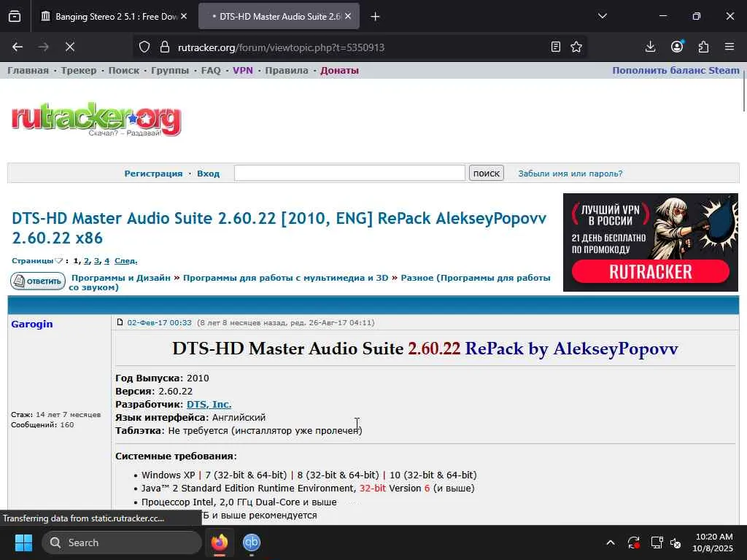Click Регистрация link
Image resolution: width=747 pixels, height=560 pixels.
(153, 174)
